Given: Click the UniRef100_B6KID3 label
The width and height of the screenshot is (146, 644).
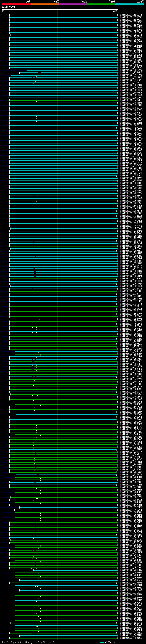Looking at the screenshot, I should (x=131, y=550).
